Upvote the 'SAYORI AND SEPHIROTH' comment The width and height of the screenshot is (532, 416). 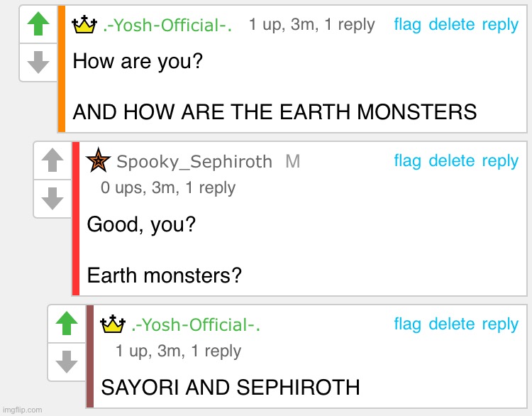(x=66, y=324)
